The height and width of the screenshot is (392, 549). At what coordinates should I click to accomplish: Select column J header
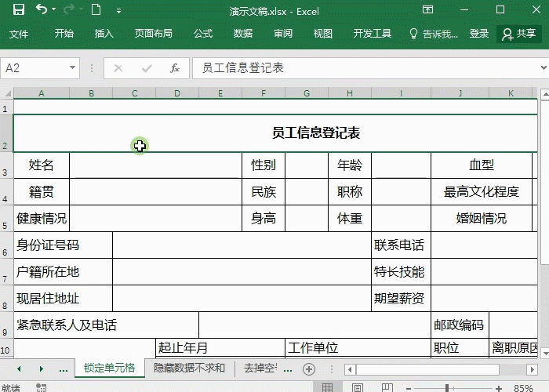(x=460, y=93)
